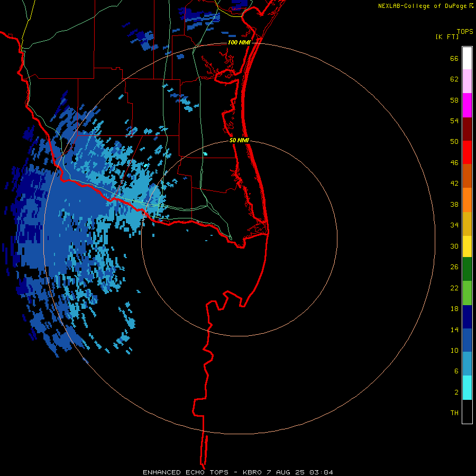Click the magenta 58 kft legend swatch

[467, 105]
